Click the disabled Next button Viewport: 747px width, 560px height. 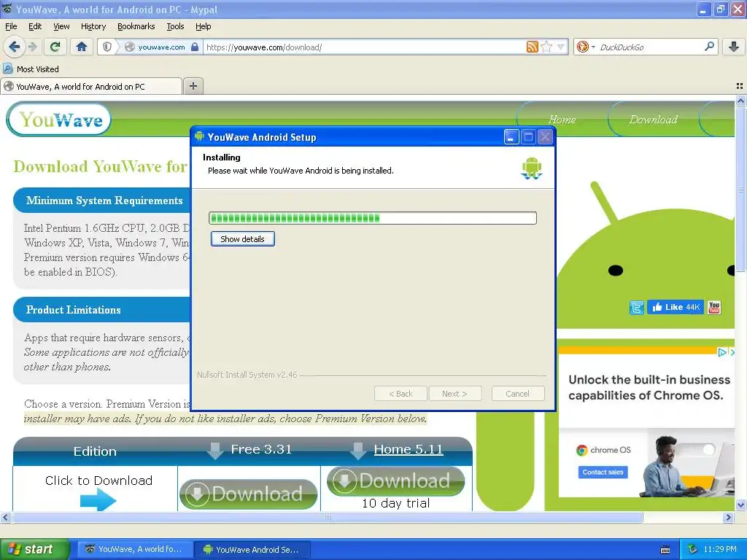pyautogui.click(x=455, y=394)
